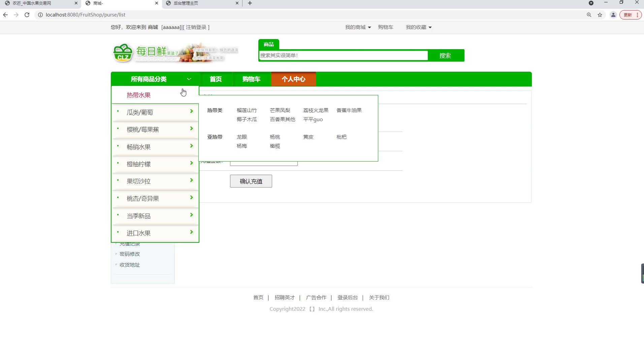Click the 注销登录 link
The image size is (644, 338).
pos(196,27)
